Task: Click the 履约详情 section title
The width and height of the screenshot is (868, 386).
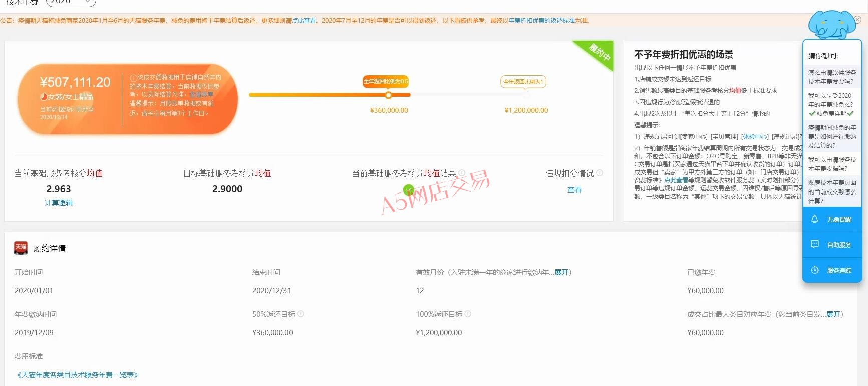Action: click(50, 248)
